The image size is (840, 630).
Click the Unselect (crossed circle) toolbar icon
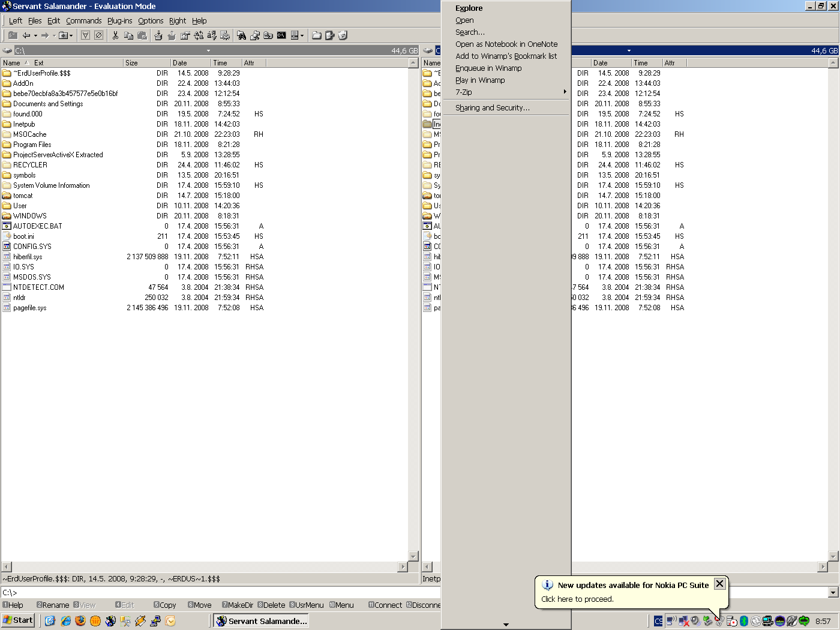pos(99,35)
